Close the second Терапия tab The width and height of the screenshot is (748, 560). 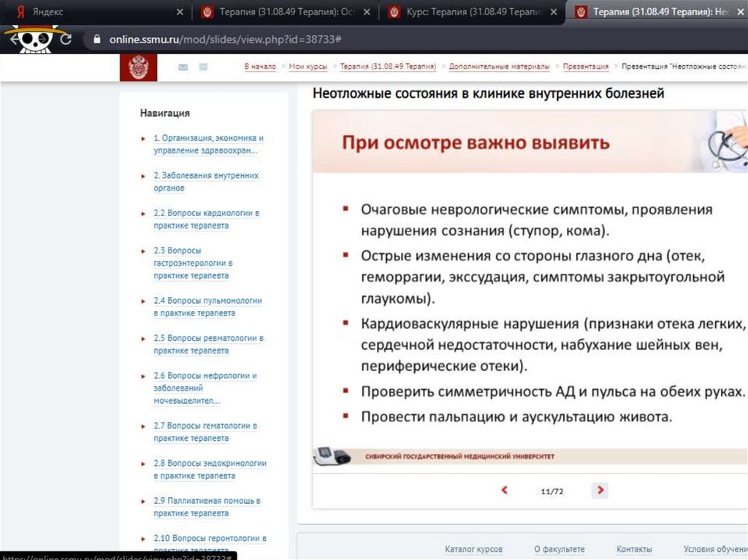tap(367, 12)
